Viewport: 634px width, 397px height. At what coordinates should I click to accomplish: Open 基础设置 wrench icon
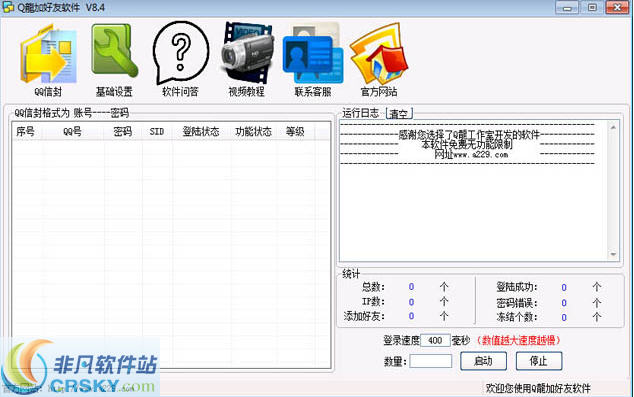[x=115, y=51]
